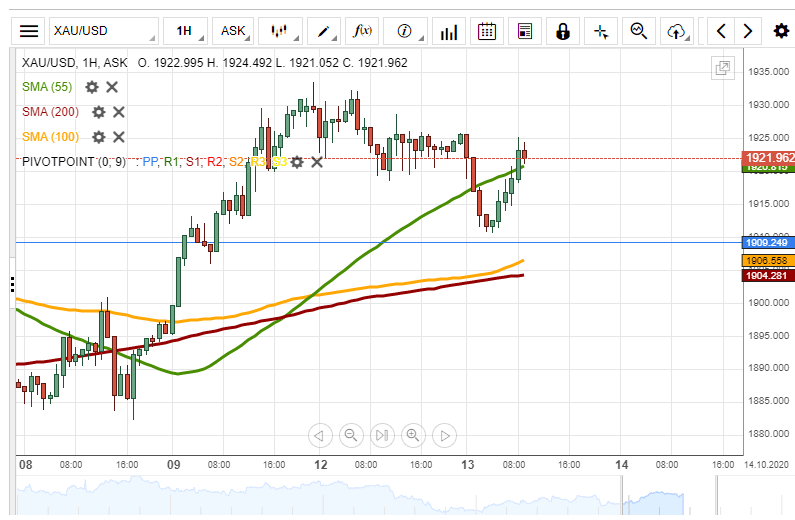Click the bottom chart overview navigator strip
The height and width of the screenshot is (520, 795).
pos(380,499)
